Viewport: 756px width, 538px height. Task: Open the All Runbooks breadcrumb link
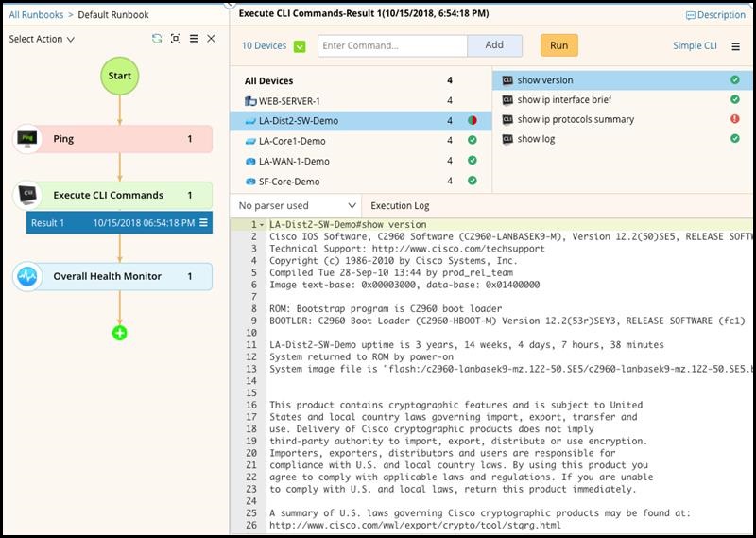36,15
